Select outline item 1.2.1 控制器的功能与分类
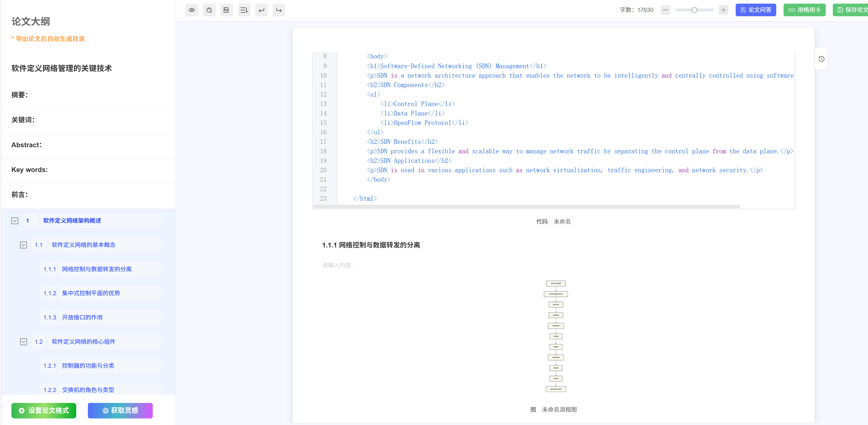 click(88, 365)
